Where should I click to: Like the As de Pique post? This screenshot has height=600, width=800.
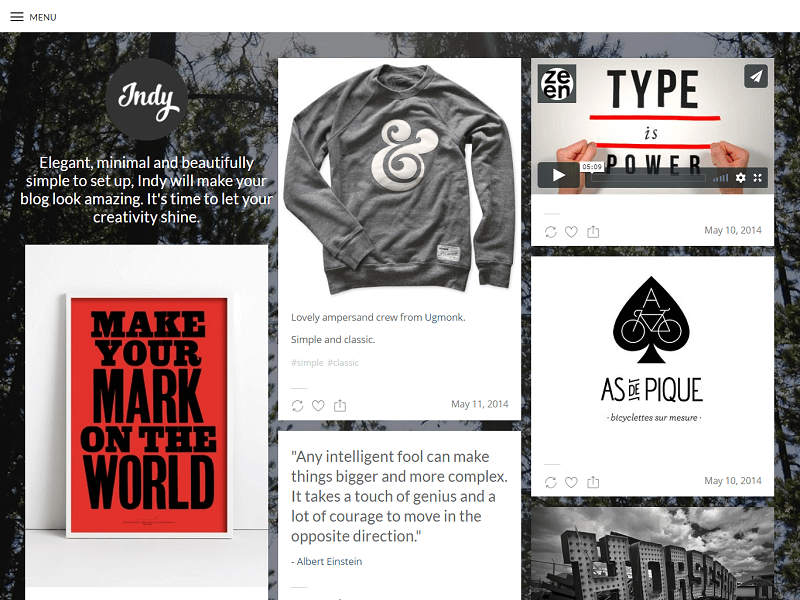pyautogui.click(x=571, y=482)
